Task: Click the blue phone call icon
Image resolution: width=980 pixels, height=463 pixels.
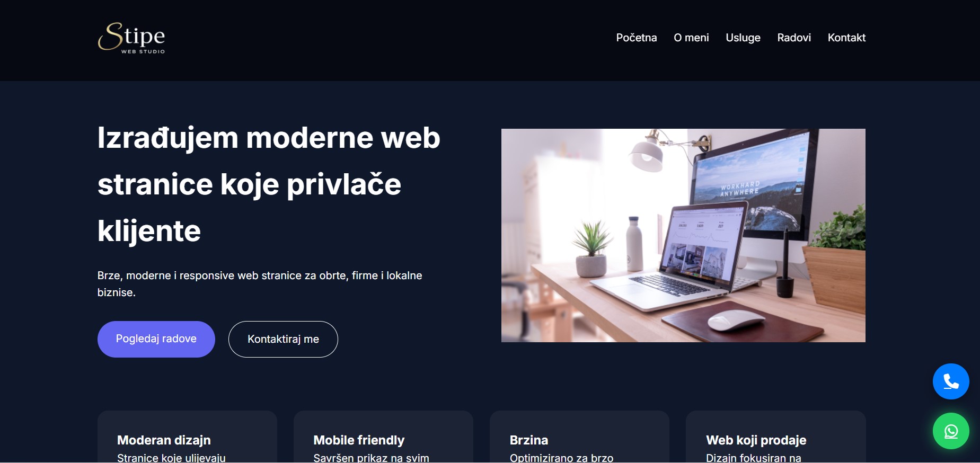Action: (x=951, y=381)
